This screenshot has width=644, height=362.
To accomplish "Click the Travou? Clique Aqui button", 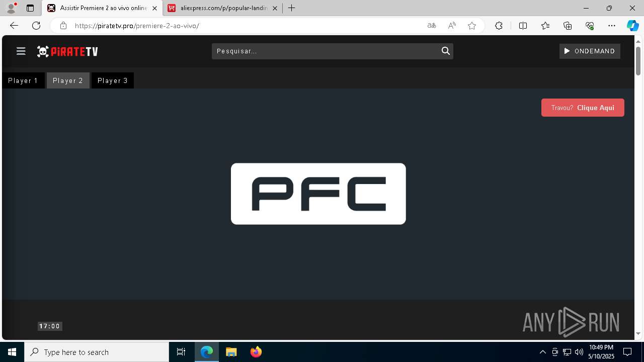I will (x=583, y=108).
